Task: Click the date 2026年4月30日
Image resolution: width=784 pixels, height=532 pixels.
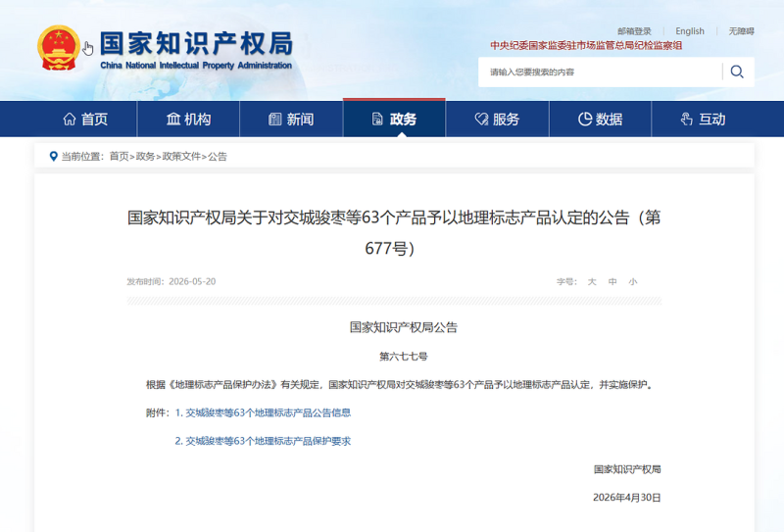Action: (627, 498)
